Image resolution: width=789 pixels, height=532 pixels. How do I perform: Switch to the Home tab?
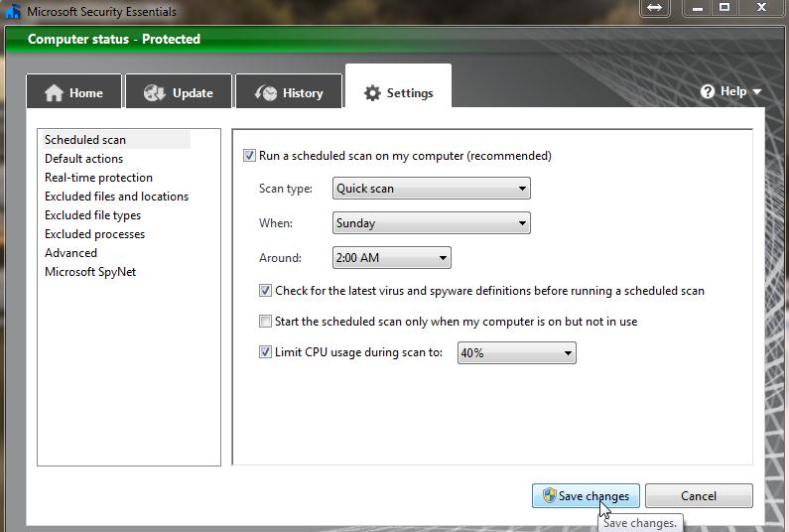pyautogui.click(x=74, y=91)
